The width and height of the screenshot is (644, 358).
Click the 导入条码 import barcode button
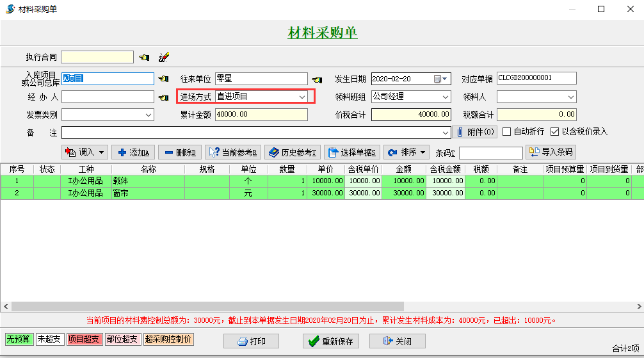(550, 152)
